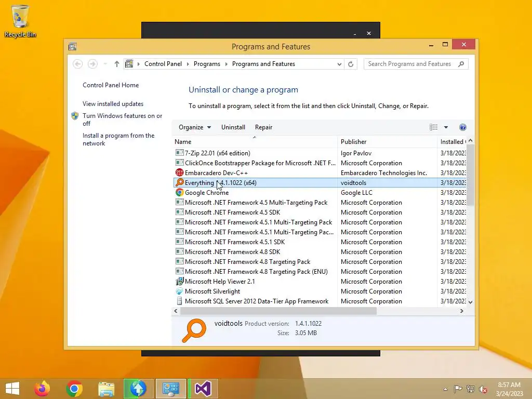Open the recent locations dropdown arrow

pos(105,64)
